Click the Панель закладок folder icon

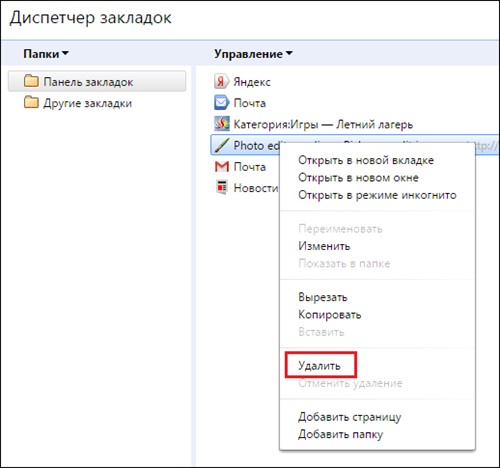tap(31, 81)
